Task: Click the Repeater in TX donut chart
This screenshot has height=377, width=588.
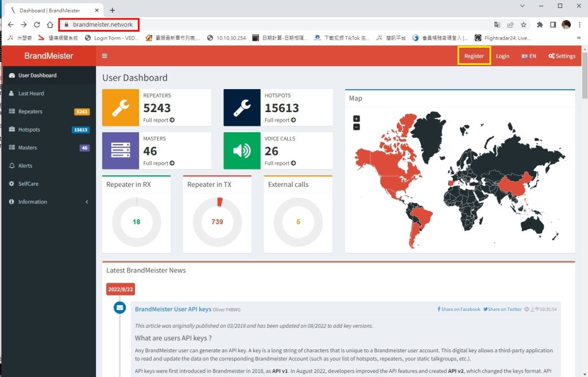Action: pos(218,222)
